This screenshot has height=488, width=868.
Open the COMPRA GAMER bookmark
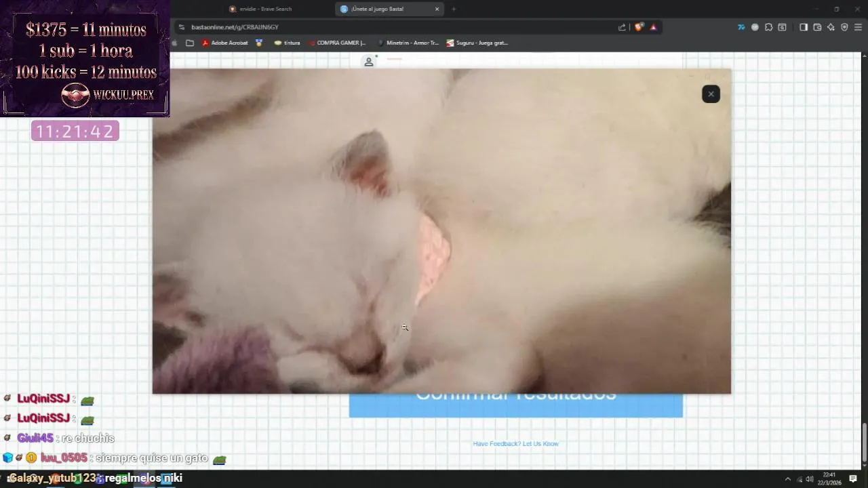pyautogui.click(x=336, y=43)
